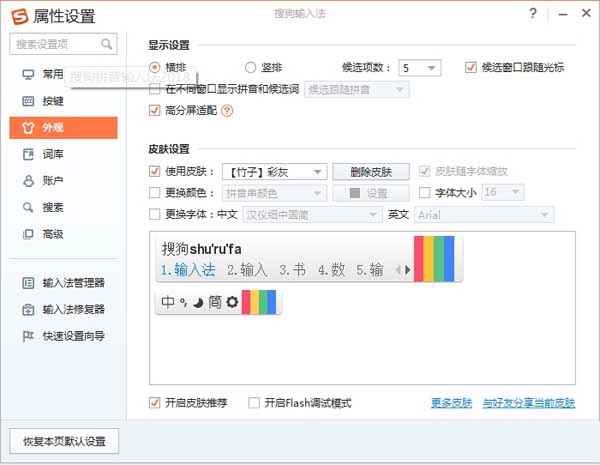This screenshot has width=600, height=465.
Task: Click the search magnifier in the settings search box
Action: (106, 44)
